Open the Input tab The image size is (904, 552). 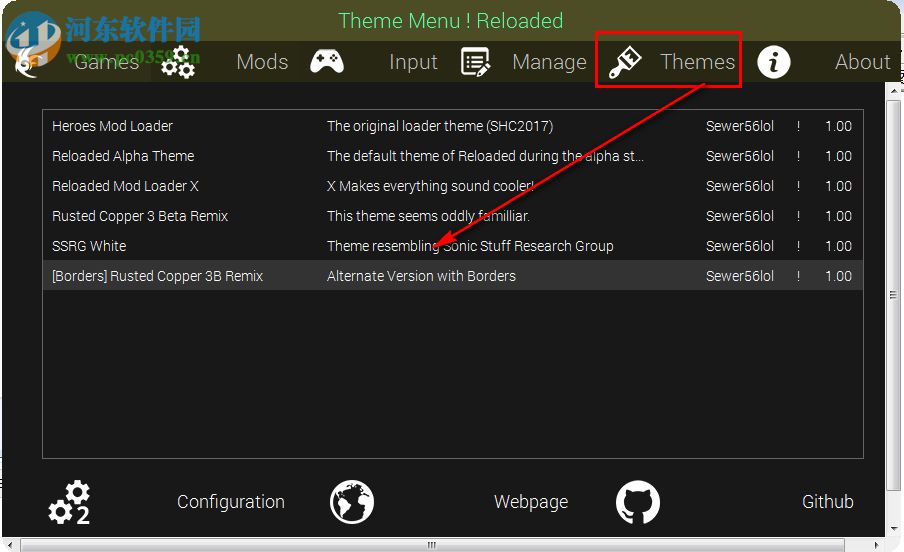click(x=413, y=62)
